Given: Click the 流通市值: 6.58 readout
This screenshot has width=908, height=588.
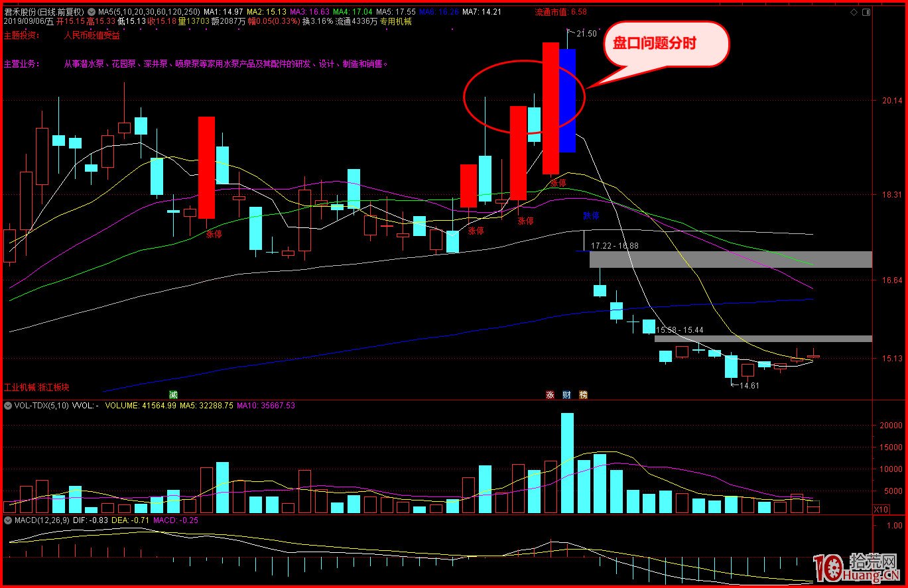Looking at the screenshot, I should pyautogui.click(x=560, y=12).
